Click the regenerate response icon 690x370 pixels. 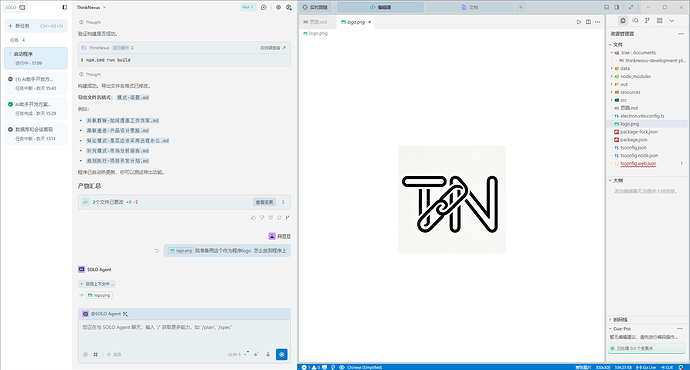(x=279, y=217)
